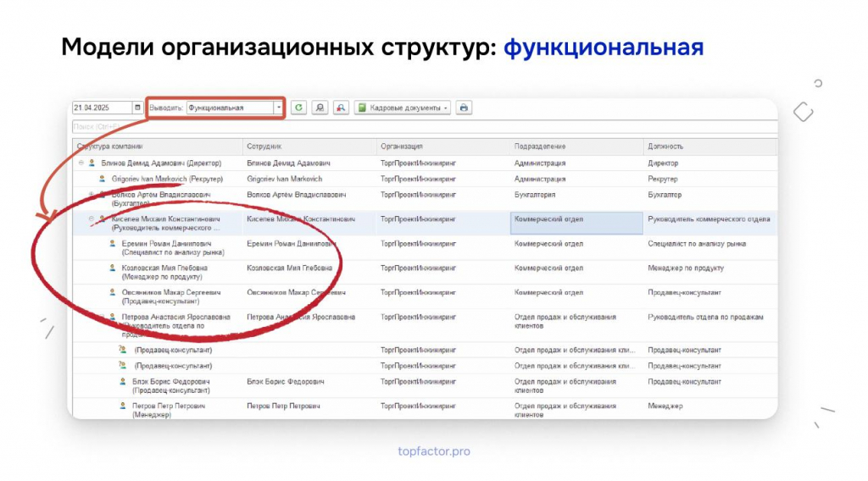The height and width of the screenshot is (481, 868).
Task: Click person icon beside Блэк Борис Федорович
Action: 122,381
